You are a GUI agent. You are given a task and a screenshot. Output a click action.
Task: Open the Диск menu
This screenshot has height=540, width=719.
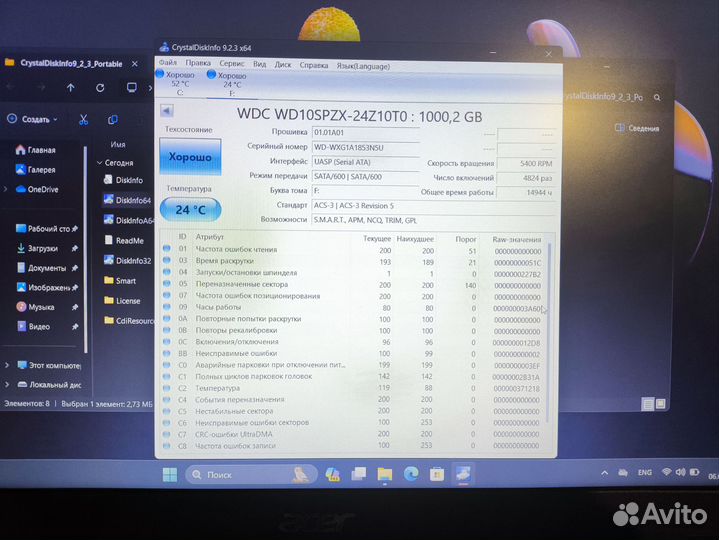[283, 64]
